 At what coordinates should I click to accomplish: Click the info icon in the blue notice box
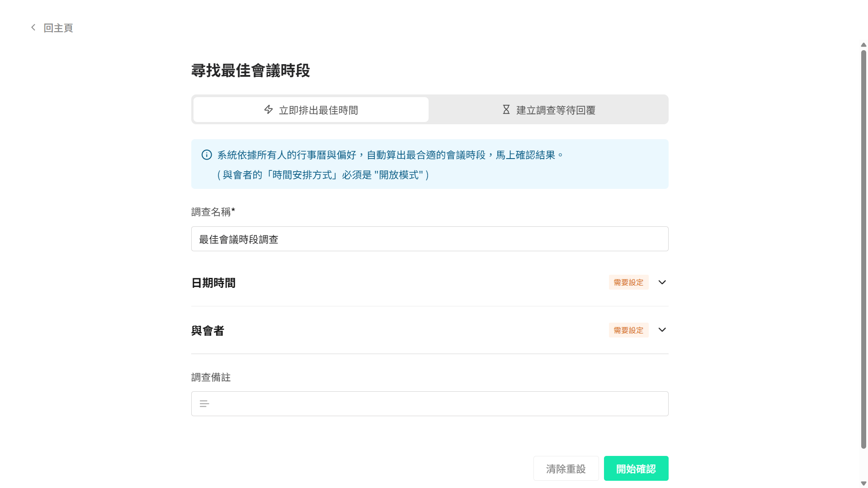click(x=207, y=155)
